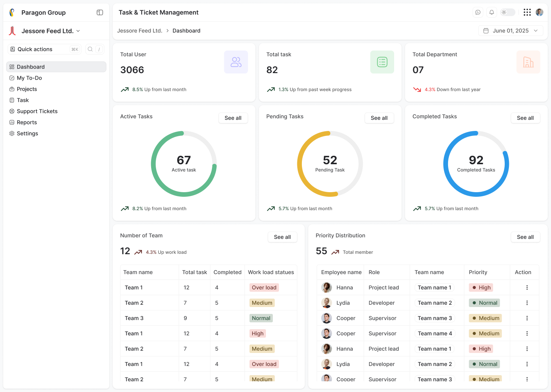
Task: Open the apps grid menu
Action: click(x=527, y=12)
